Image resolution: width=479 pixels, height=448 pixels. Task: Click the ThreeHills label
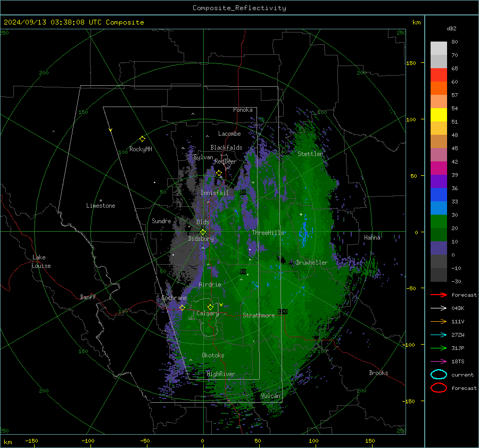point(268,233)
